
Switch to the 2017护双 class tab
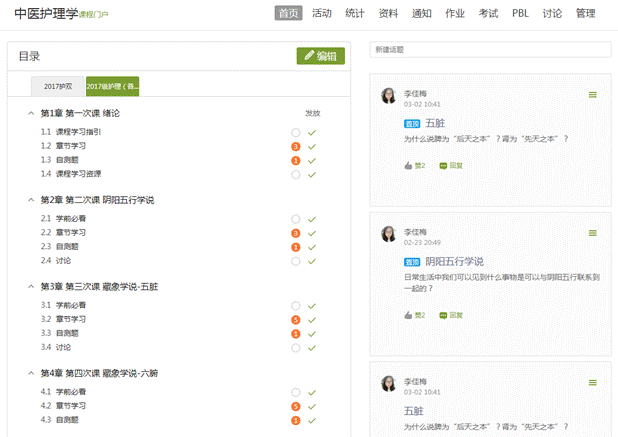click(x=58, y=86)
